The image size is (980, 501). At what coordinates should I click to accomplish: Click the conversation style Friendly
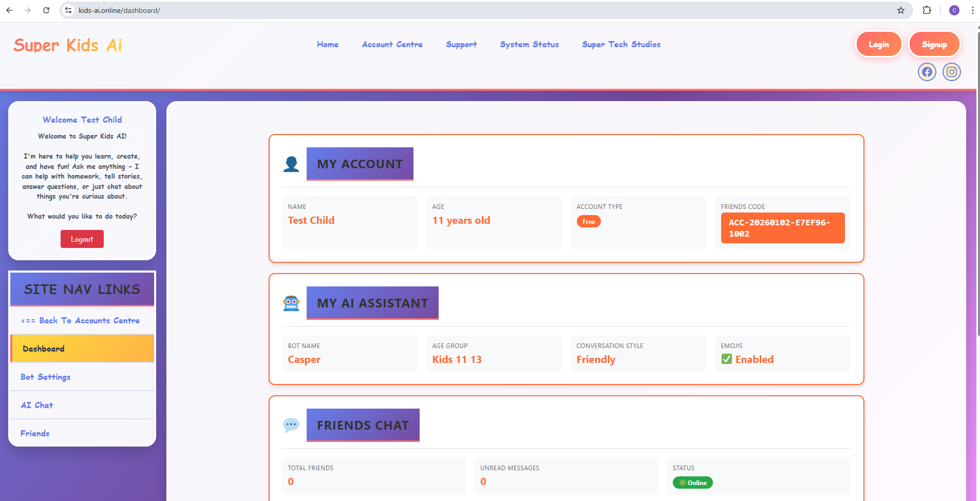pos(596,359)
